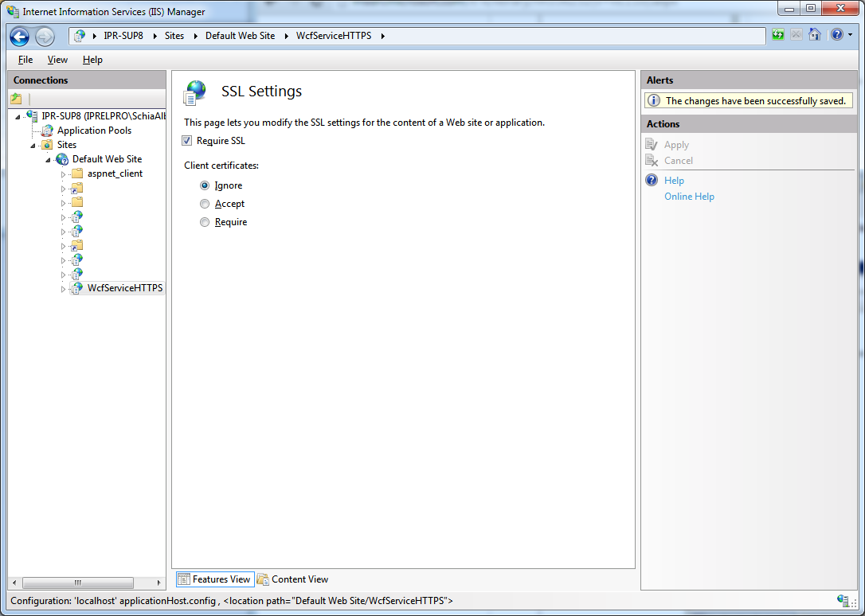Open the Online Help link
The width and height of the screenshot is (865, 616).
[689, 197]
